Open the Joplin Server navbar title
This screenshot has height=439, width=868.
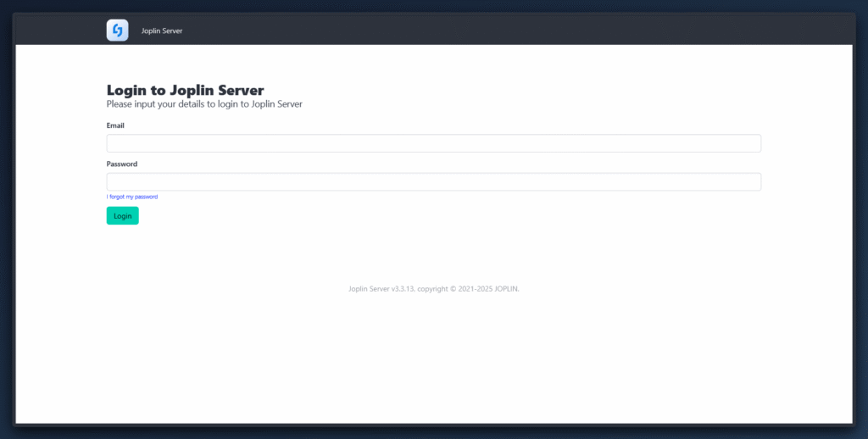(162, 31)
